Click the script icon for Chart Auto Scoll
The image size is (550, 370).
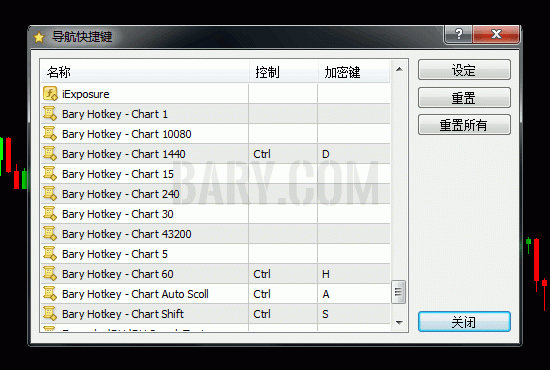coord(50,294)
